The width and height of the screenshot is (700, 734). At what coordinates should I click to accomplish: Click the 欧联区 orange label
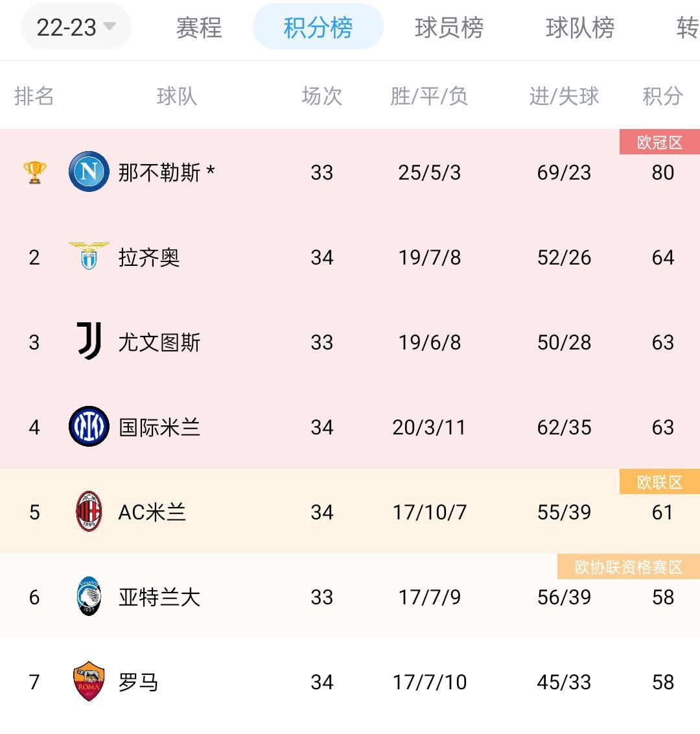tap(660, 482)
